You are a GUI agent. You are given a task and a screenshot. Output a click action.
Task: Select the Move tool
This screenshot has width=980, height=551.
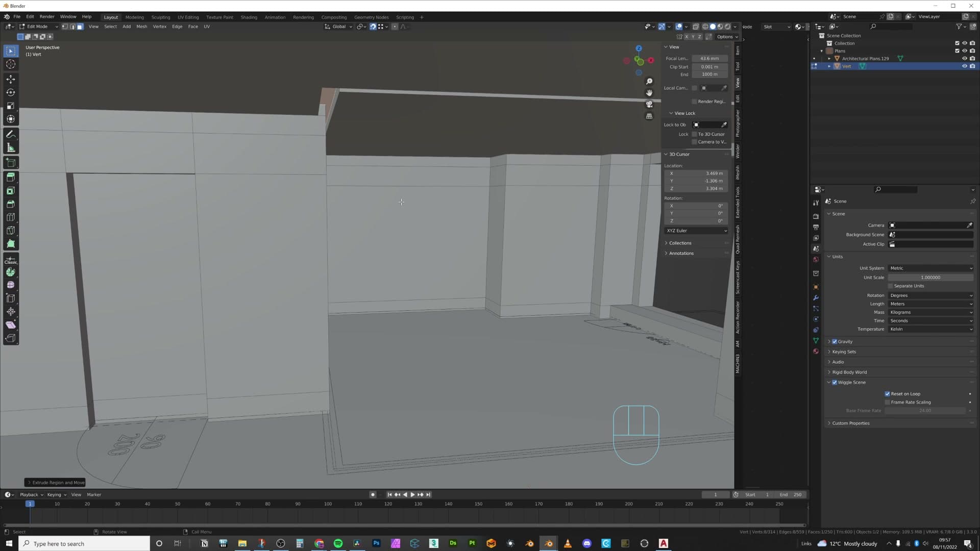tap(11, 79)
